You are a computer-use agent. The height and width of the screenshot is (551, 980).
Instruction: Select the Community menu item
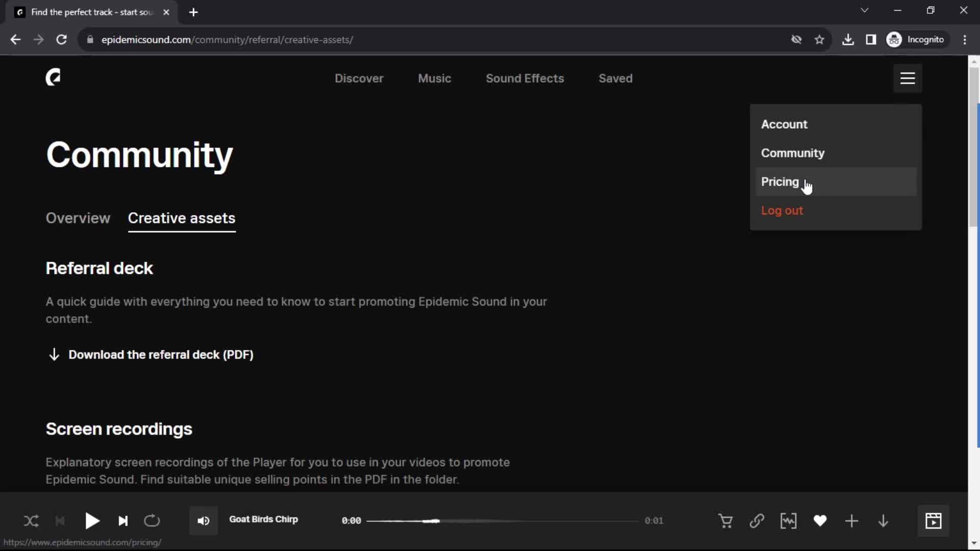(793, 153)
